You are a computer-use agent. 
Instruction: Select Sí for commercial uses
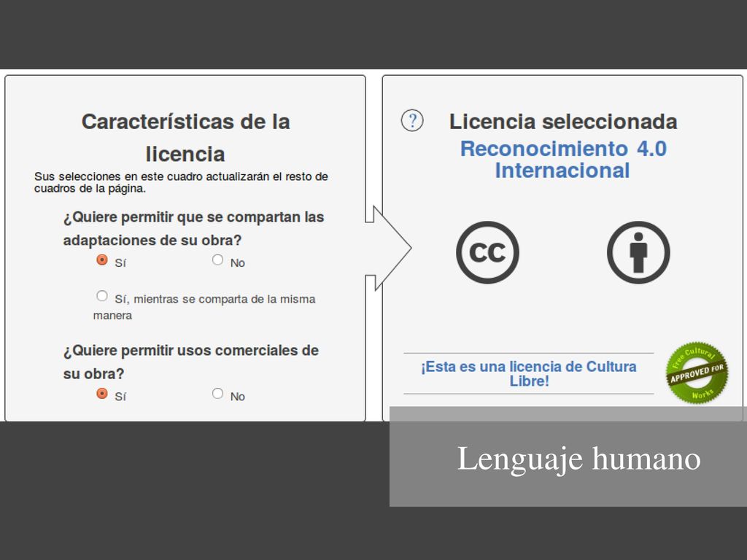coord(102,394)
